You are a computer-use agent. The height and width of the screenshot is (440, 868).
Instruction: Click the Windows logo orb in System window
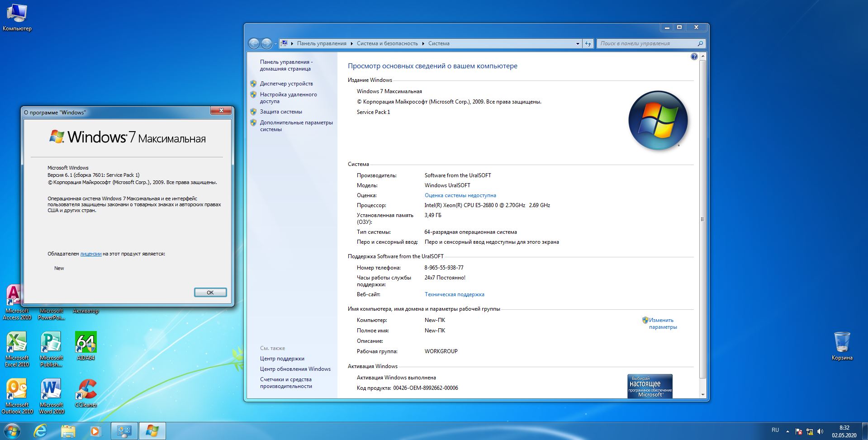[658, 121]
